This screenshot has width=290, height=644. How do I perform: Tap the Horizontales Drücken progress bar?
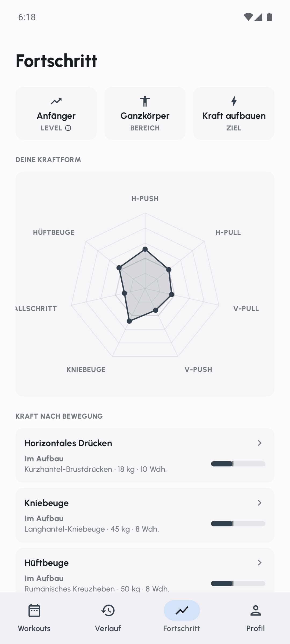click(238, 464)
